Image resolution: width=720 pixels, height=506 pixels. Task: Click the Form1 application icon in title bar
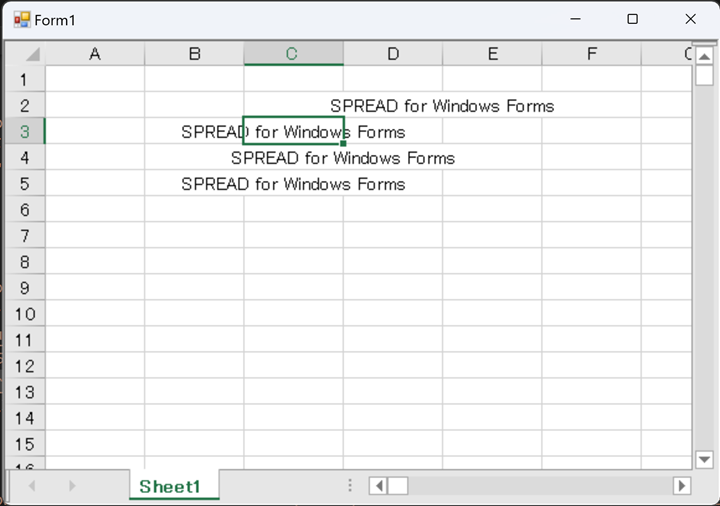(22, 20)
